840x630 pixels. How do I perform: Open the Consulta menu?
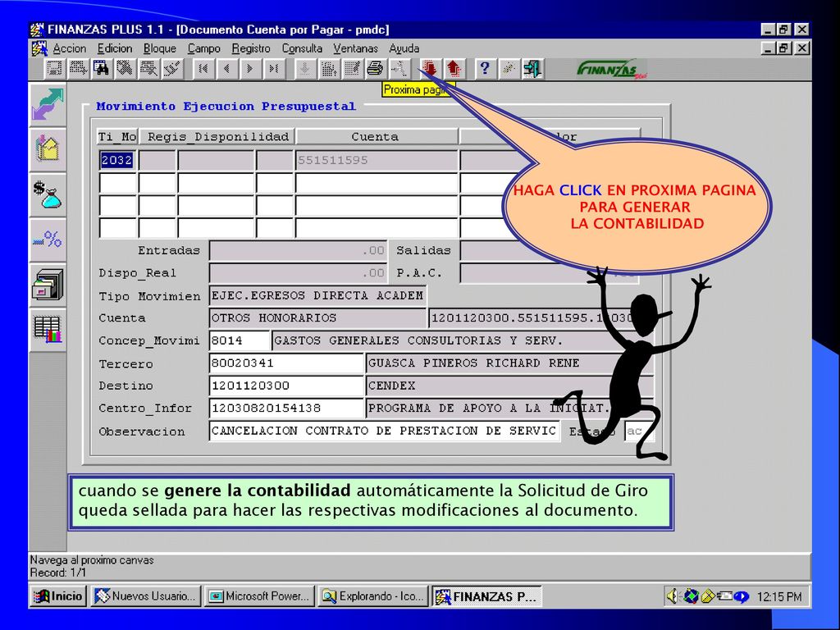point(302,48)
